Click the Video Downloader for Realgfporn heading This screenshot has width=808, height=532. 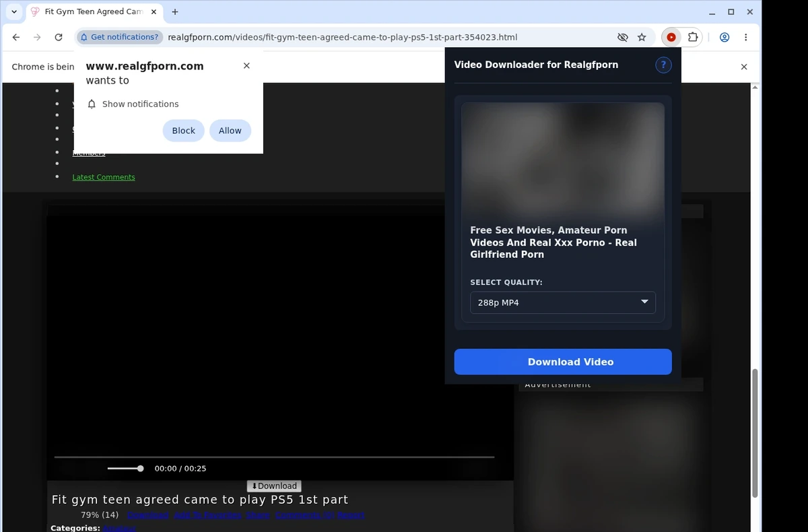pyautogui.click(x=536, y=65)
